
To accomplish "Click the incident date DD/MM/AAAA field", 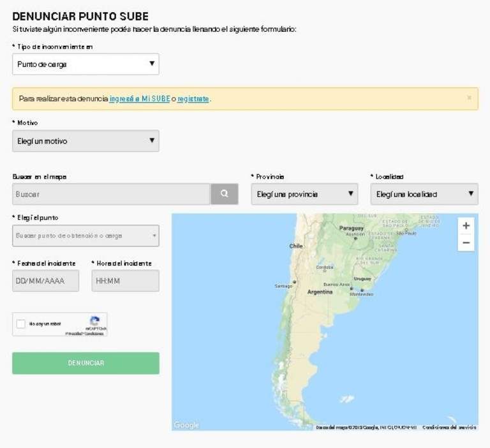I will click(x=45, y=281).
